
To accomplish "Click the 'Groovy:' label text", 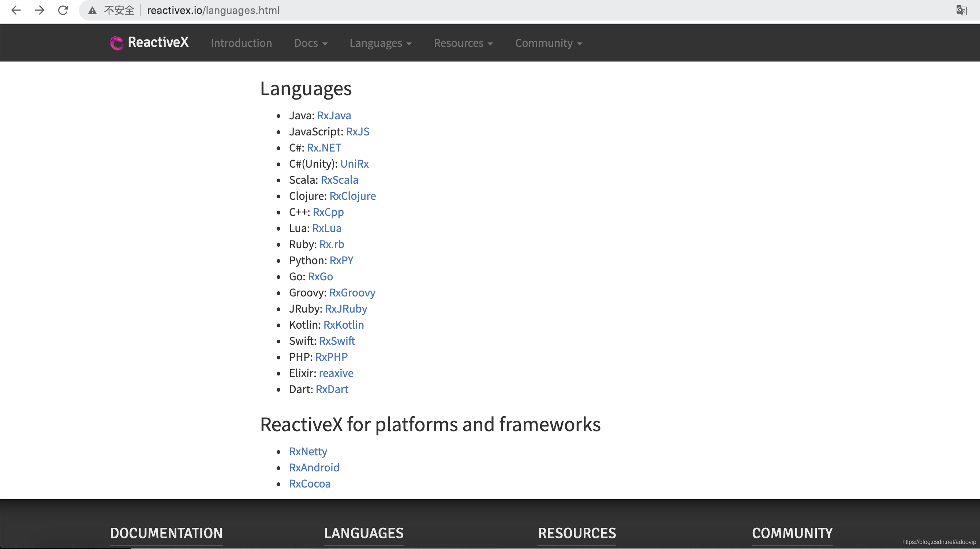I will pyautogui.click(x=308, y=292).
